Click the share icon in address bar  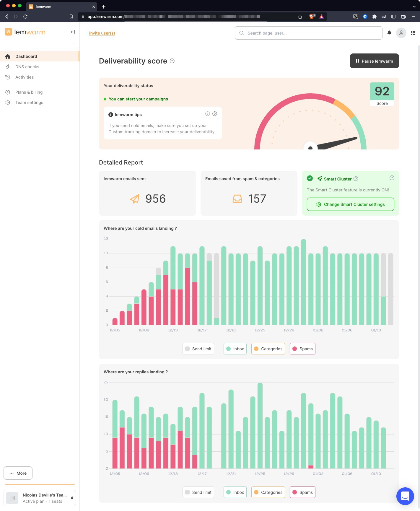point(300,17)
